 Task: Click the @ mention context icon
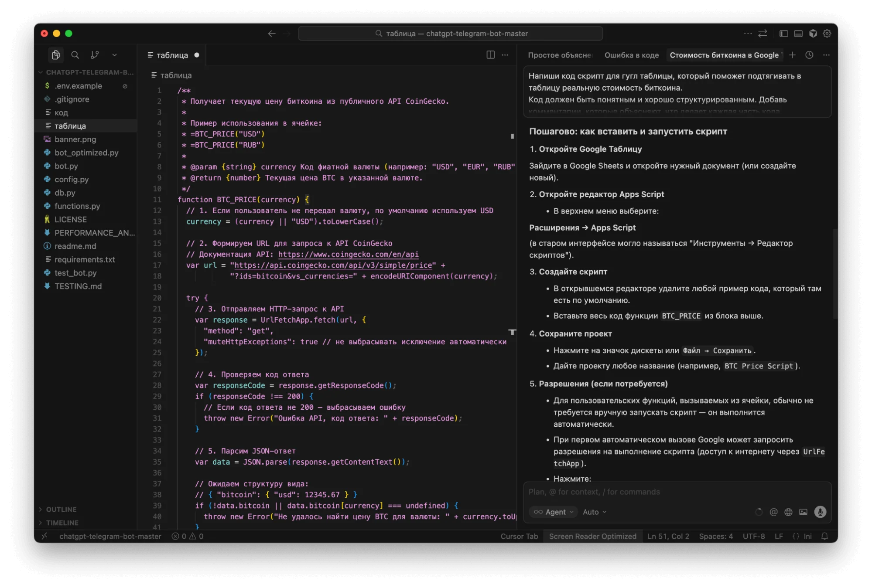[773, 512]
